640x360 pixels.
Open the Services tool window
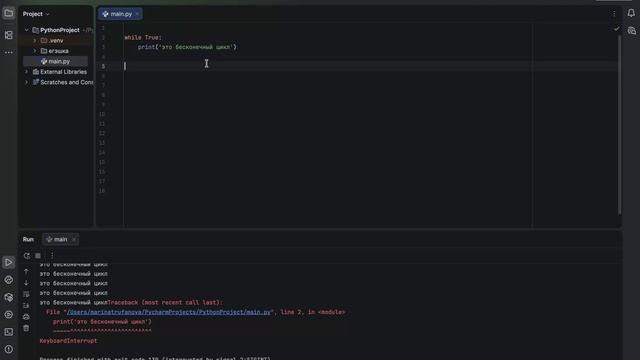tap(9, 315)
